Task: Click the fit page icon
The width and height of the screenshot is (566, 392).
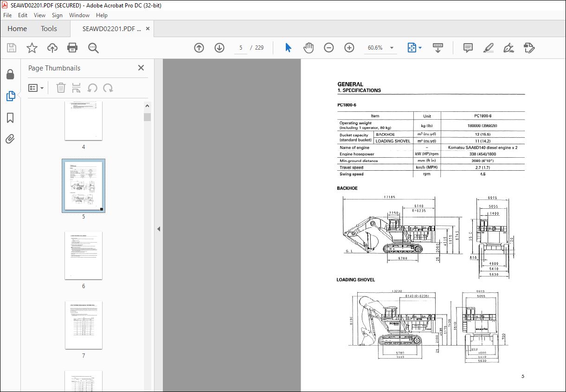Action: click(x=412, y=48)
